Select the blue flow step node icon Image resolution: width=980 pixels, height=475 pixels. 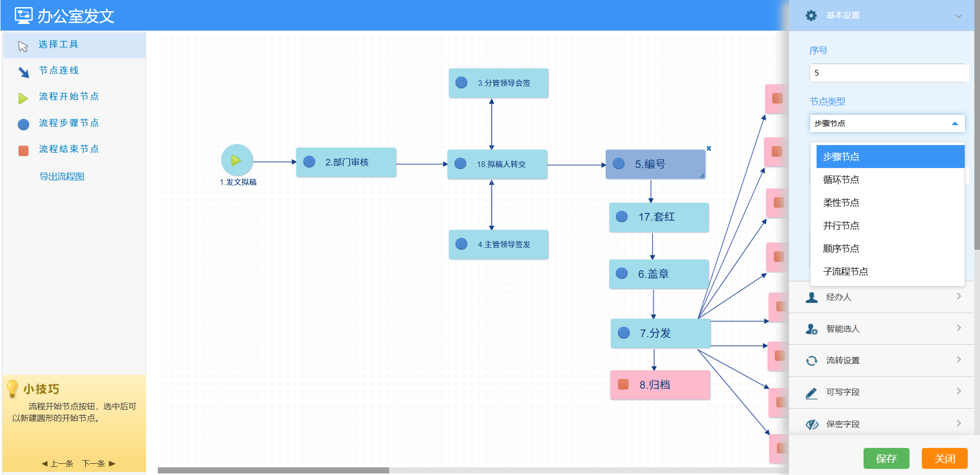tap(23, 124)
